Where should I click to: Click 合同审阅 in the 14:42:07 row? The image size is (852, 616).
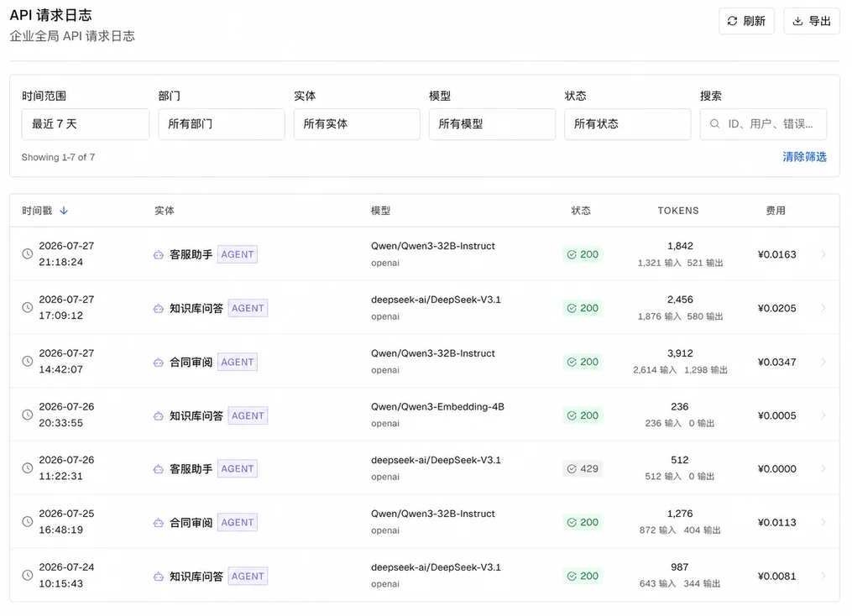[191, 363]
